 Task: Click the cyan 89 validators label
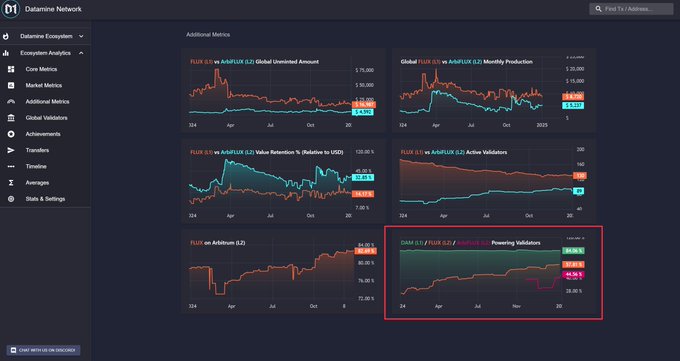click(579, 191)
